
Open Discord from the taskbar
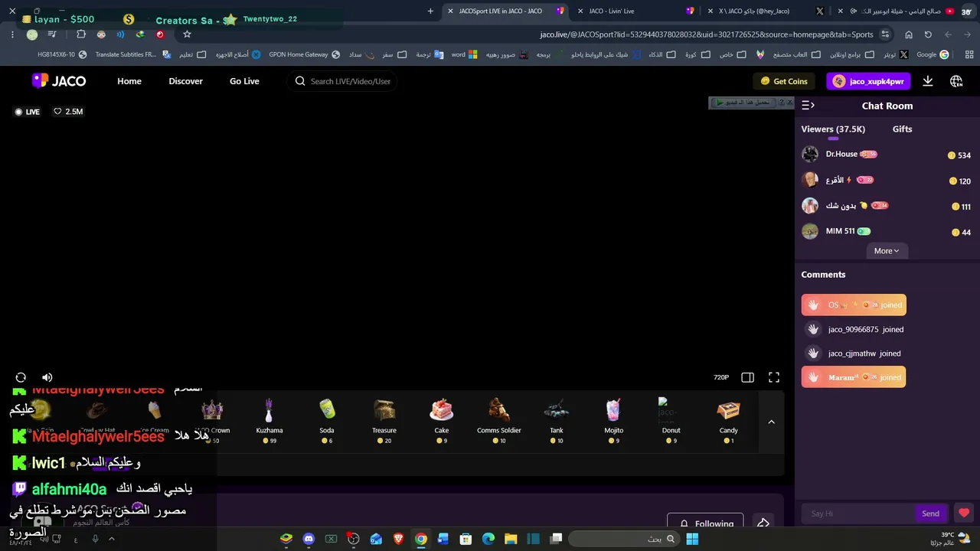pyautogui.click(x=309, y=539)
